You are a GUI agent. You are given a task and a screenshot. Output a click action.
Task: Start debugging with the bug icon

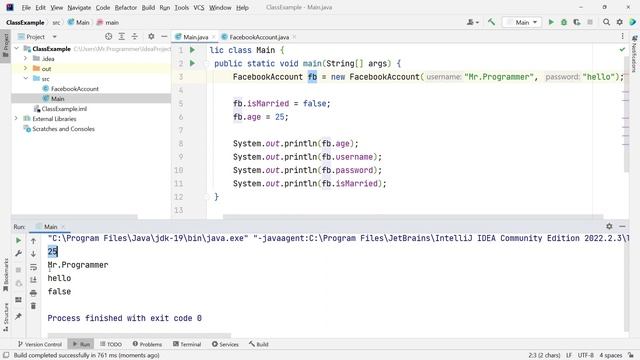click(564, 22)
